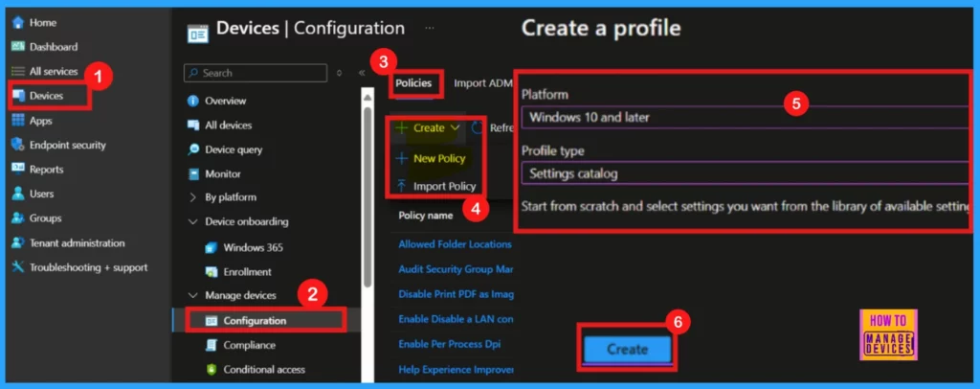This screenshot has height=389, width=980.
Task: Collapse the Manage devices section
Action: pos(193,295)
